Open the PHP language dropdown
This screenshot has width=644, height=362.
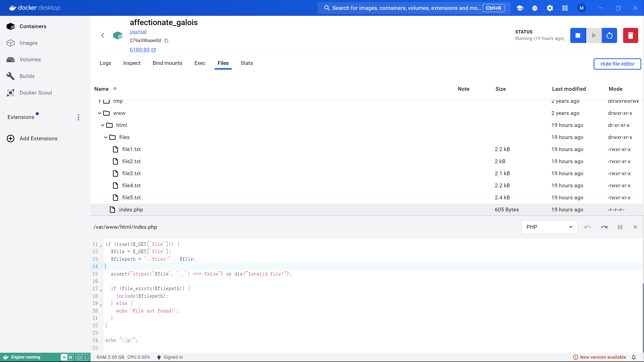549,227
